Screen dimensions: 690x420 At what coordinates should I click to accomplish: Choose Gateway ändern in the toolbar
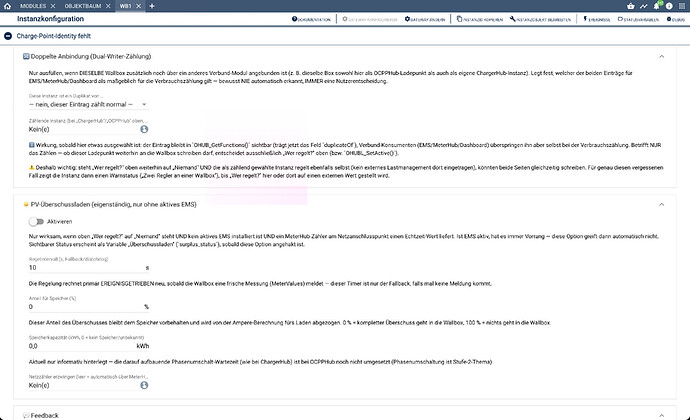(x=425, y=19)
